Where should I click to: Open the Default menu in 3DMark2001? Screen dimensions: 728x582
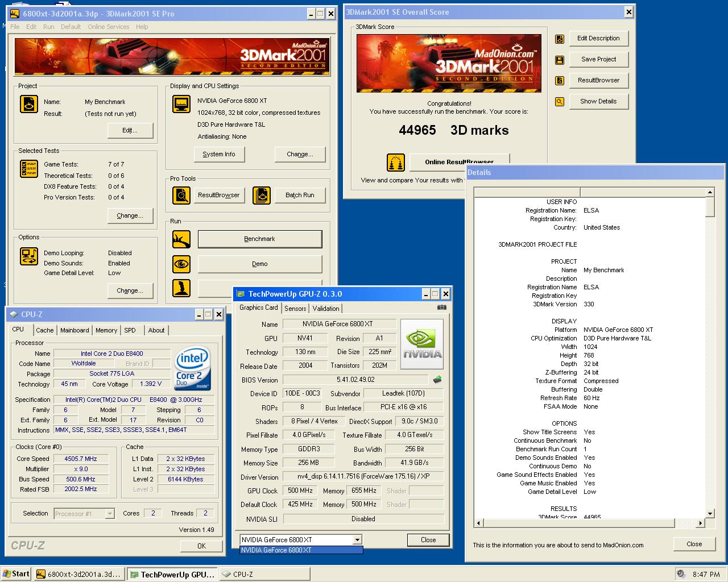pos(71,27)
